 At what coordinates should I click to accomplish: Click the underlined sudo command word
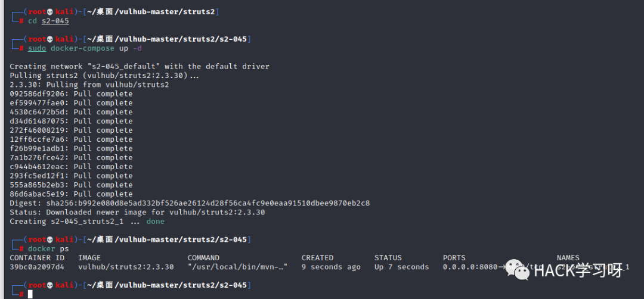click(x=37, y=48)
